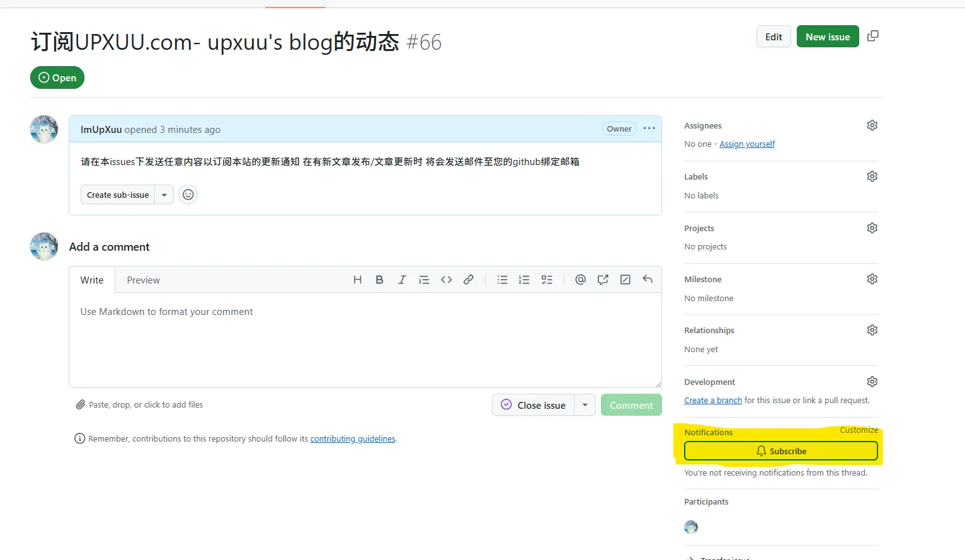Edit Labels with the gear icon
The image size is (965, 560).
[x=872, y=176]
